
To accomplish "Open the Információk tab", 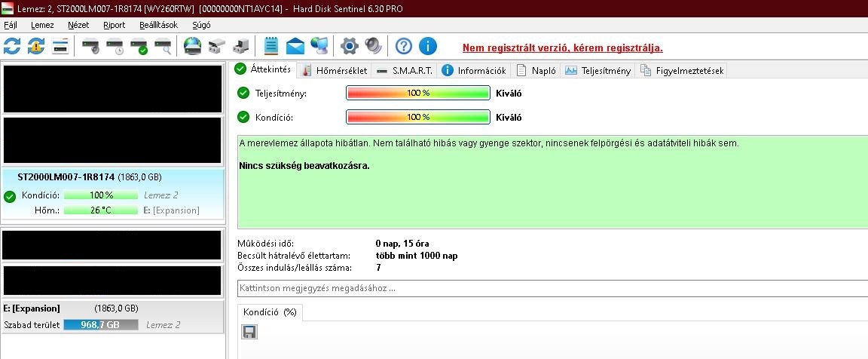I will [474, 70].
